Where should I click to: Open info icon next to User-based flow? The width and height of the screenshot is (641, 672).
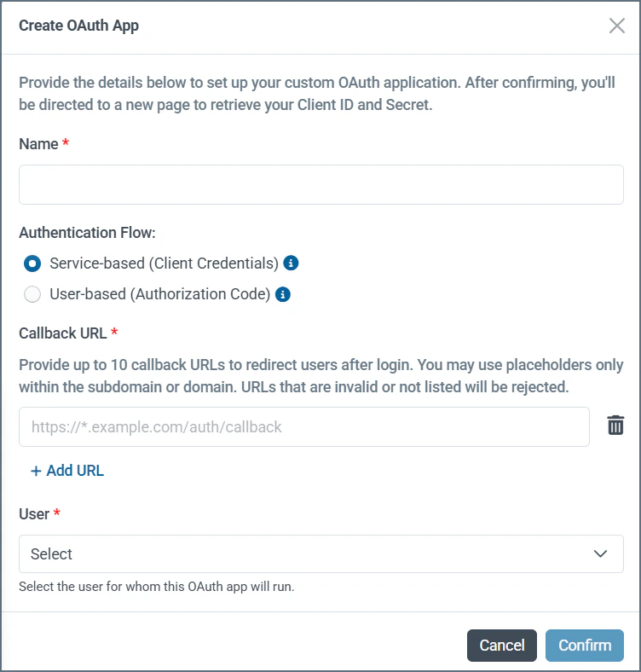pos(283,294)
